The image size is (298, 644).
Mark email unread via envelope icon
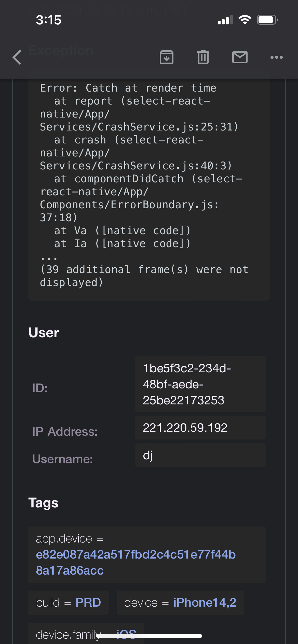tap(240, 57)
